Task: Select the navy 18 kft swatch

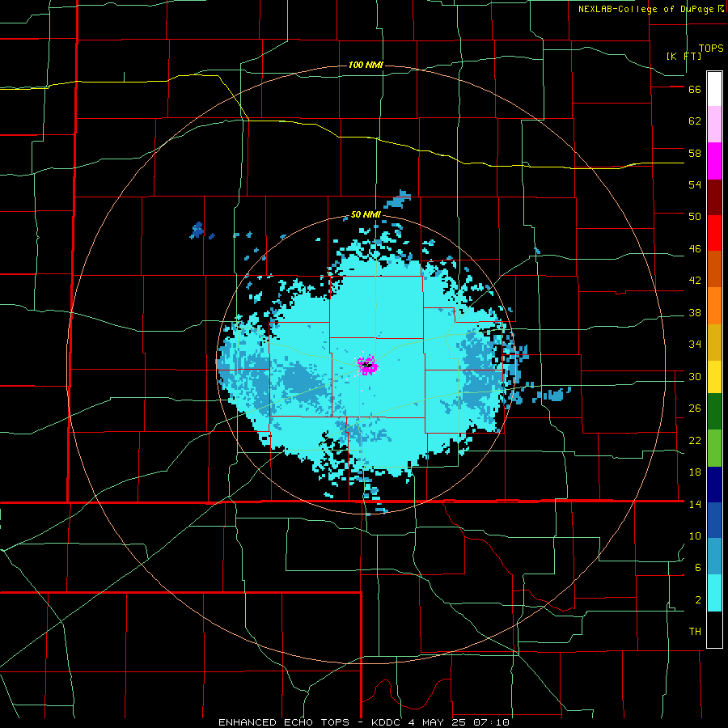Action: tap(714, 485)
